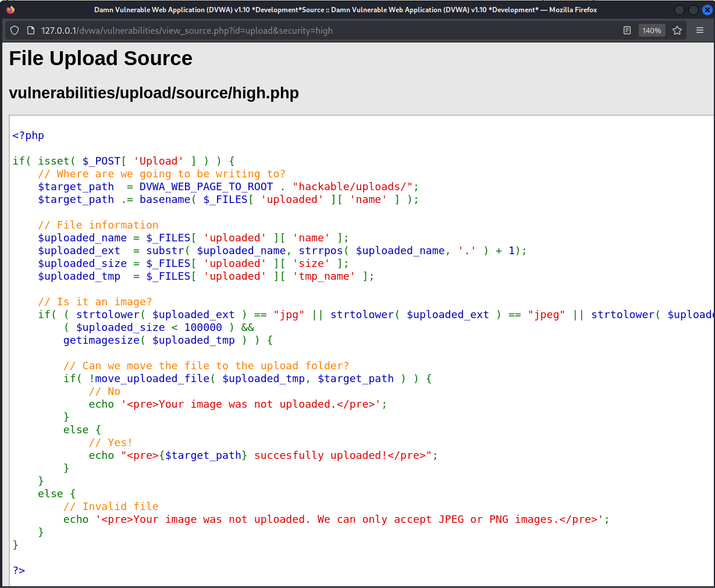Click the '?>' closing PHP tag
Image resolution: width=715 pixels, height=588 pixels.
click(x=19, y=571)
